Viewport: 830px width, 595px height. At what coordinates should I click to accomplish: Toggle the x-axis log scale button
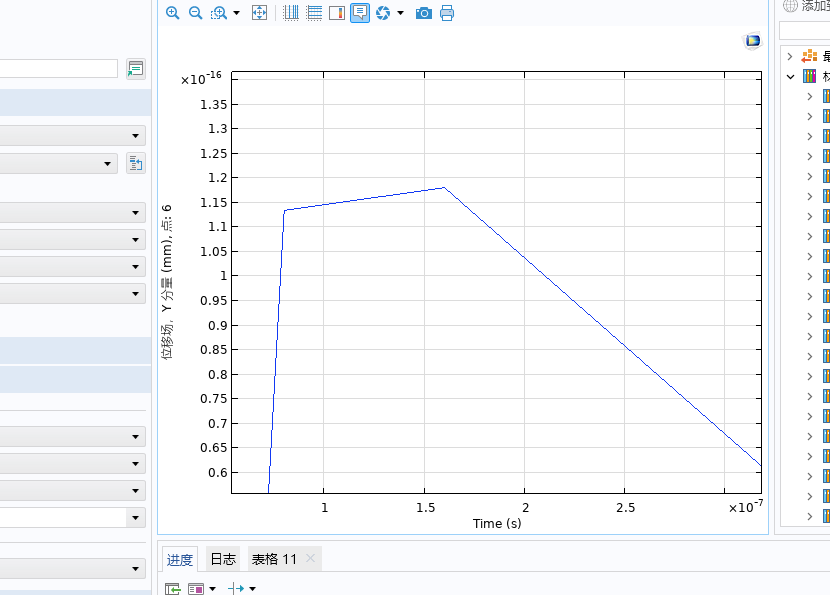pos(291,13)
